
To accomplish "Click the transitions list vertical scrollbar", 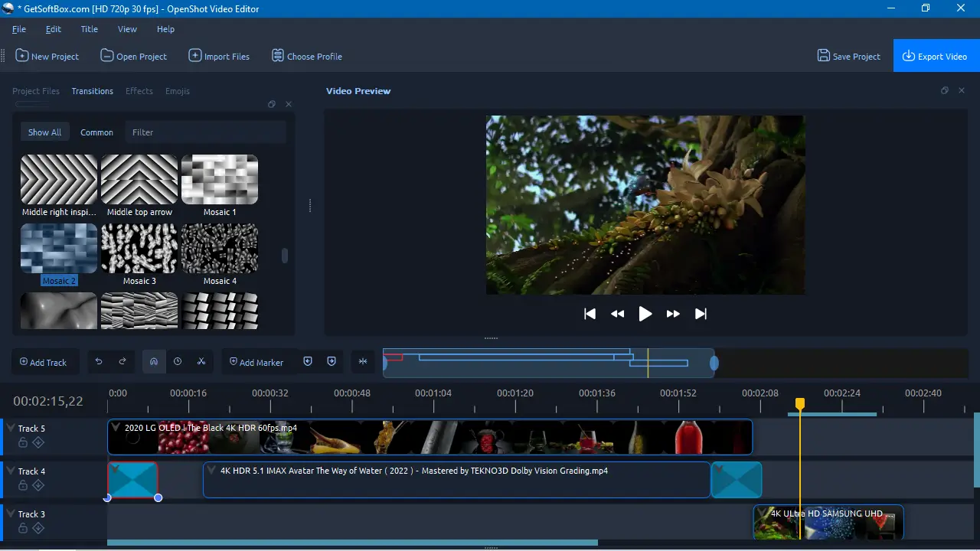I will [x=285, y=256].
